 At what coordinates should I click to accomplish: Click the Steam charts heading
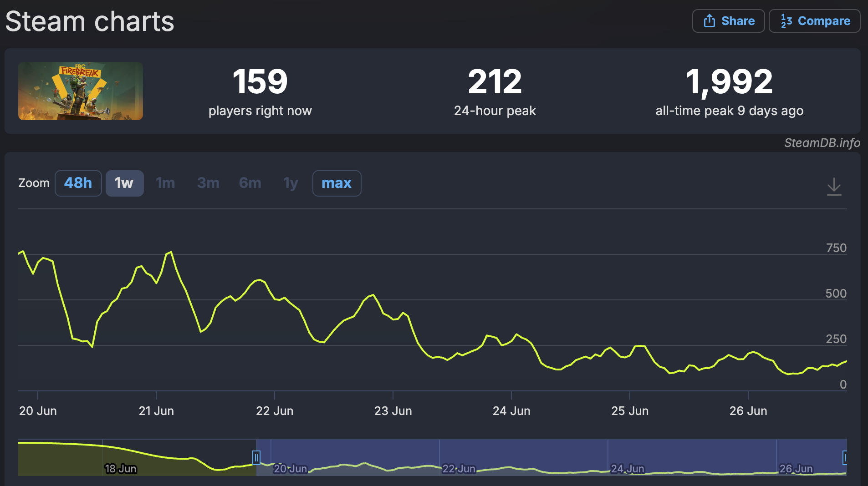point(90,21)
